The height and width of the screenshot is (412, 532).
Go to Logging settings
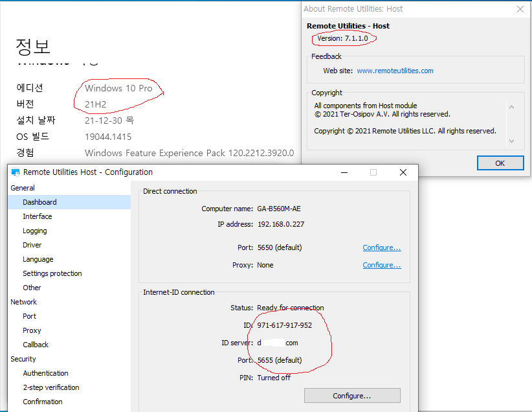(x=35, y=231)
